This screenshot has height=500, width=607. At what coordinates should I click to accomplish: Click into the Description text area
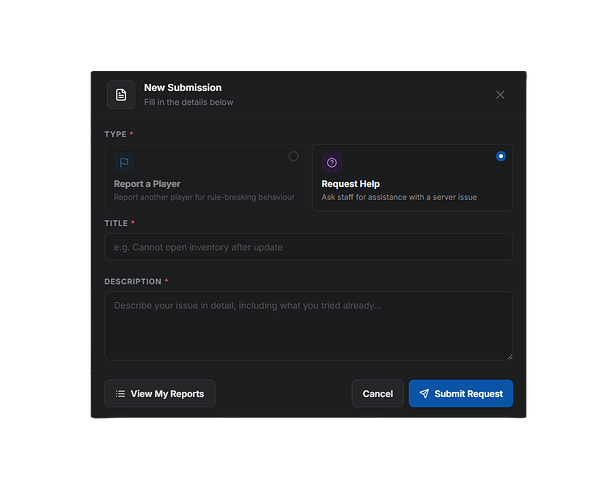pos(309,326)
